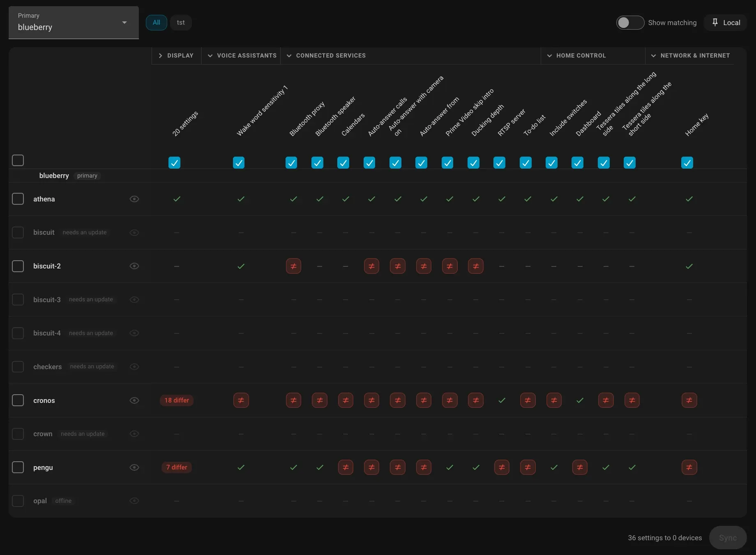Select the athena device checkbox
The width and height of the screenshot is (756, 555).
[18, 199]
